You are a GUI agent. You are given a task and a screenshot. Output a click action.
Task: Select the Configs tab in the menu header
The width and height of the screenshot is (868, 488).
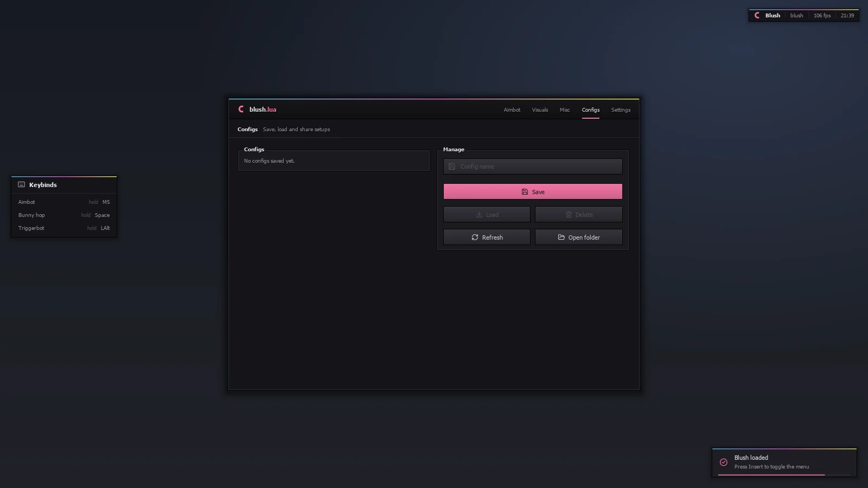pyautogui.click(x=591, y=110)
